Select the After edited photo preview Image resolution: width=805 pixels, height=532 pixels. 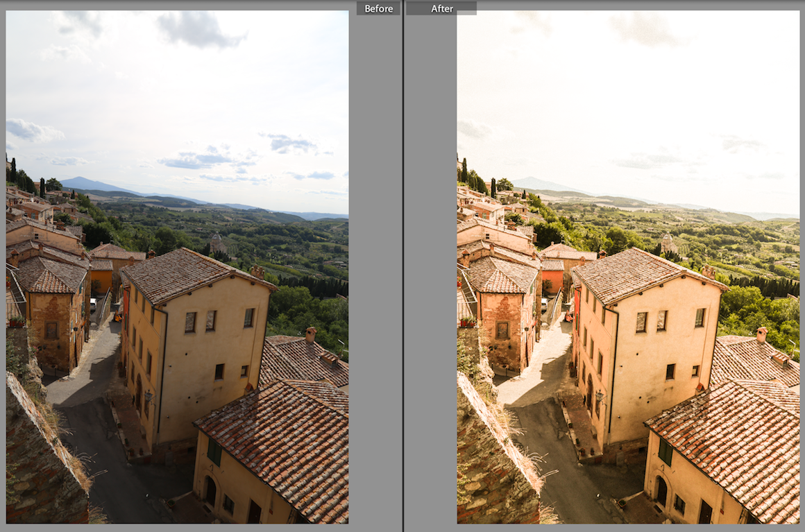pos(628,267)
